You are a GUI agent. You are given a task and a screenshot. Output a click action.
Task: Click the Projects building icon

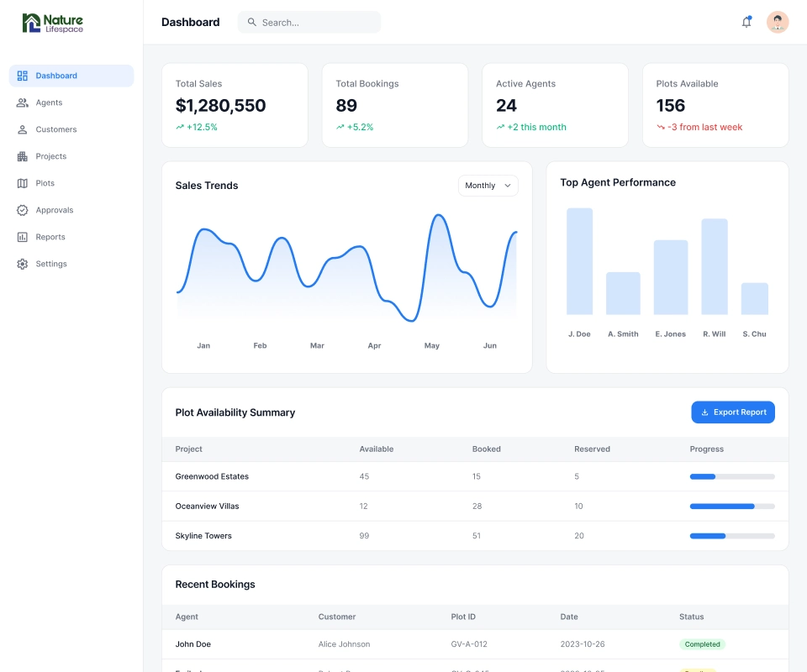coord(22,156)
